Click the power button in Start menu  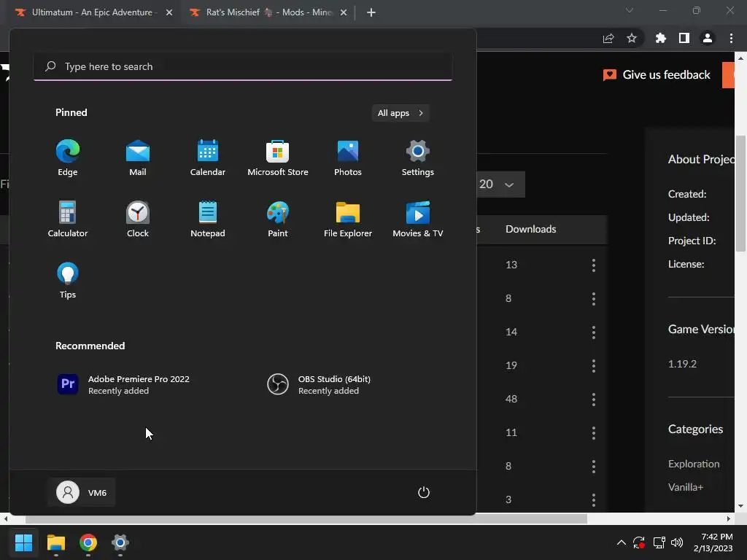click(x=424, y=492)
